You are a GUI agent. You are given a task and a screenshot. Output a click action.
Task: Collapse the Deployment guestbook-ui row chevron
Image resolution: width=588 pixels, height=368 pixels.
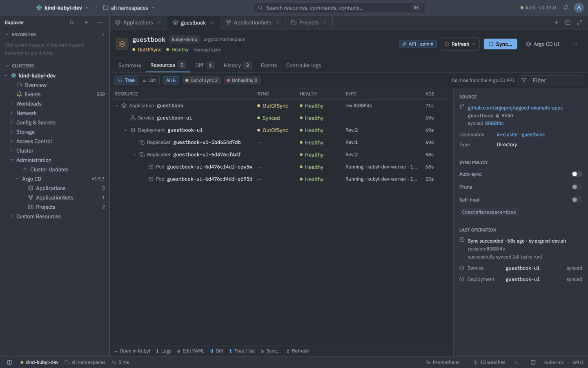click(x=125, y=130)
